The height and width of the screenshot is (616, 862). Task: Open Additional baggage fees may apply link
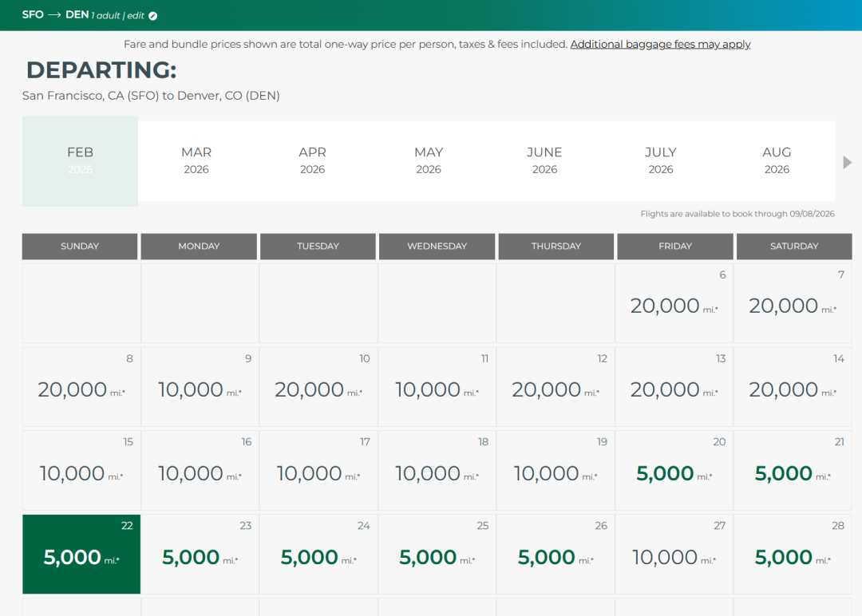pos(660,45)
